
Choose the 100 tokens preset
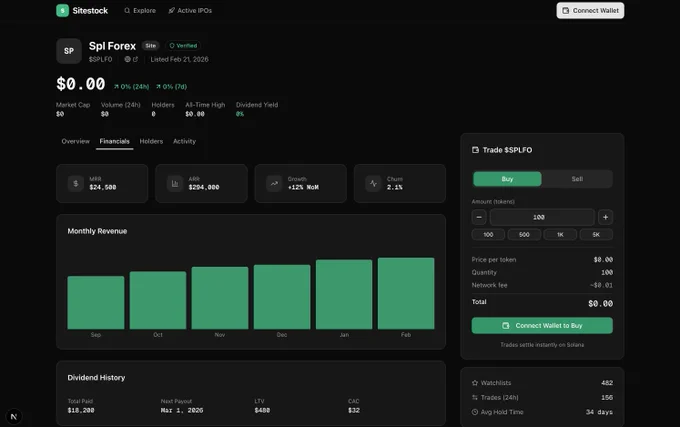[488, 235]
